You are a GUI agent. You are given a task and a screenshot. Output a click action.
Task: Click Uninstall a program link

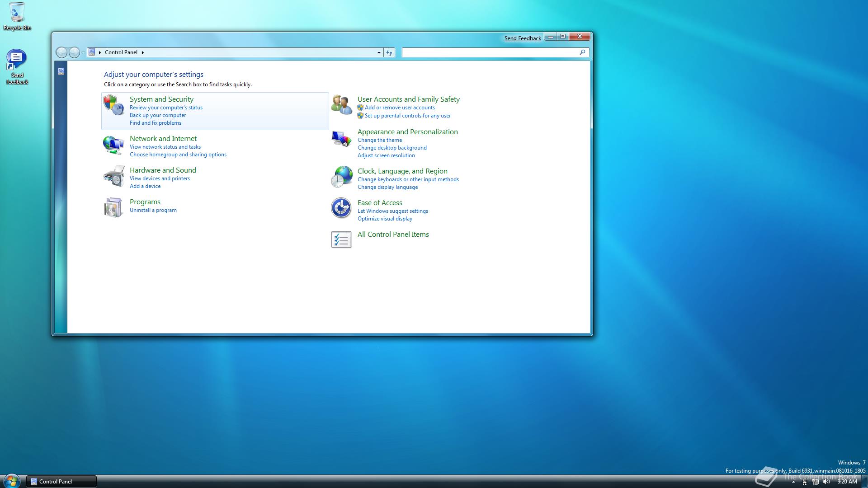[x=153, y=210]
